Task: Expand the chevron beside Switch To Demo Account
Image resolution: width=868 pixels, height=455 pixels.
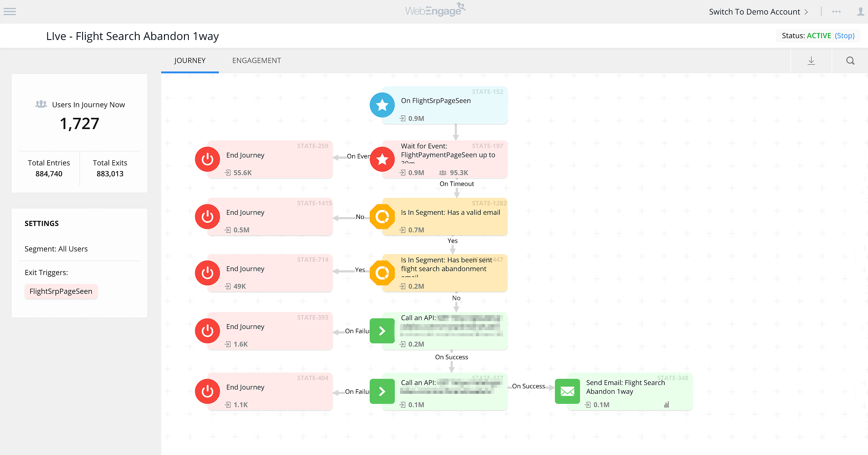Action: click(806, 12)
